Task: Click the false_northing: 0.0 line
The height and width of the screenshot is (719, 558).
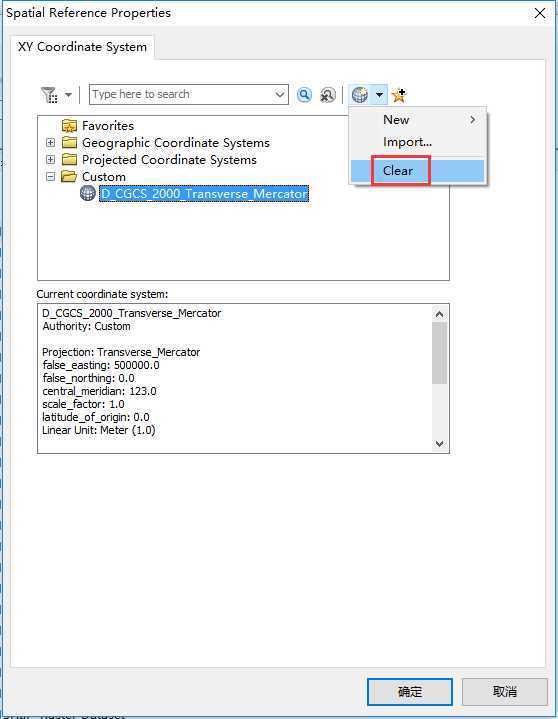Action: [x=88, y=378]
